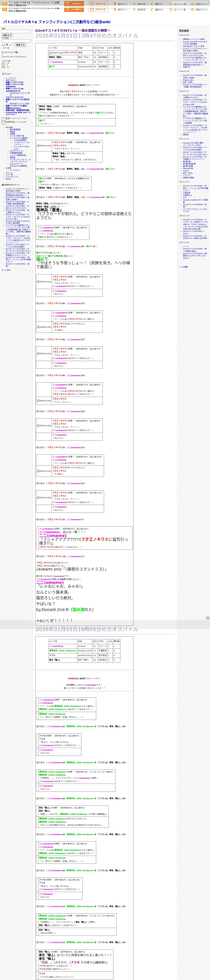This screenshot has width=210, height=980.
Task: Open the 初めての方へ menu link
Action: click(x=11, y=80)
